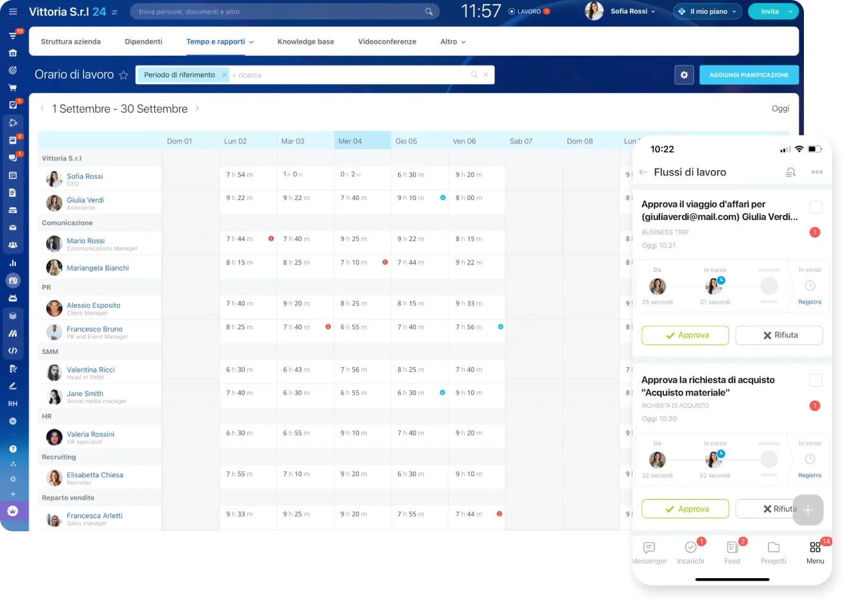The image size is (863, 616).
Task: Open Incarichi in the mobile bottom bar
Action: tap(690, 552)
